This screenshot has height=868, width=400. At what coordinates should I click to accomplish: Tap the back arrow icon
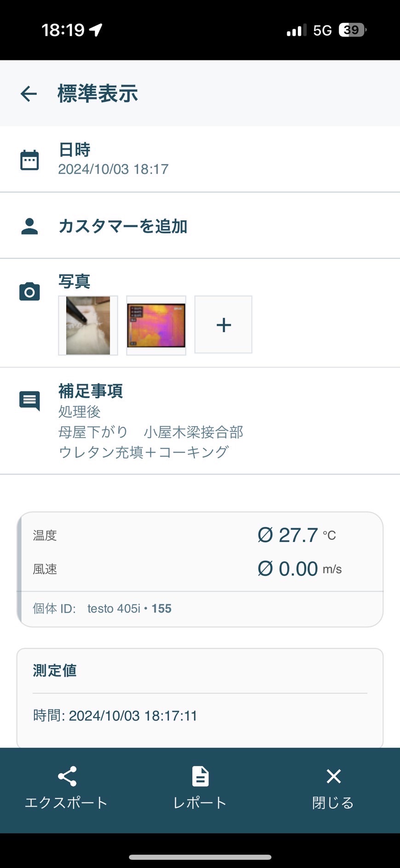coord(29,94)
